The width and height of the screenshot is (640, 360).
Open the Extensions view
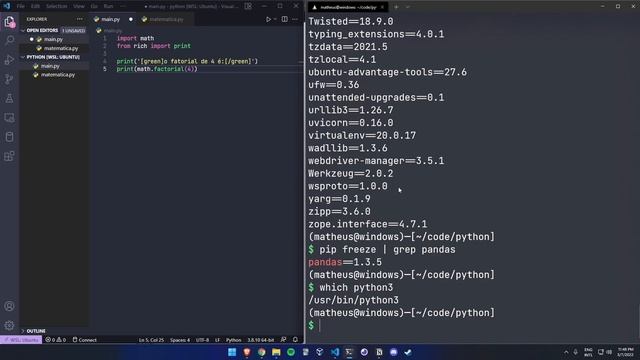[9, 156]
